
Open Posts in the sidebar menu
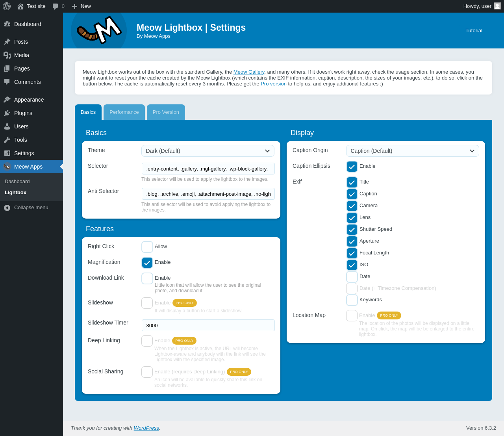(31, 42)
